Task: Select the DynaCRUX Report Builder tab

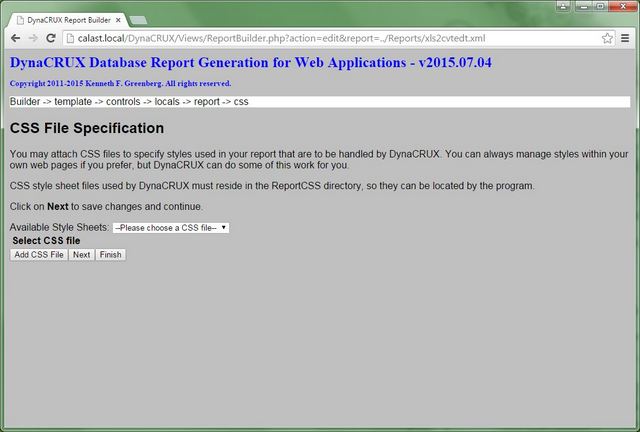Action: coord(69,20)
